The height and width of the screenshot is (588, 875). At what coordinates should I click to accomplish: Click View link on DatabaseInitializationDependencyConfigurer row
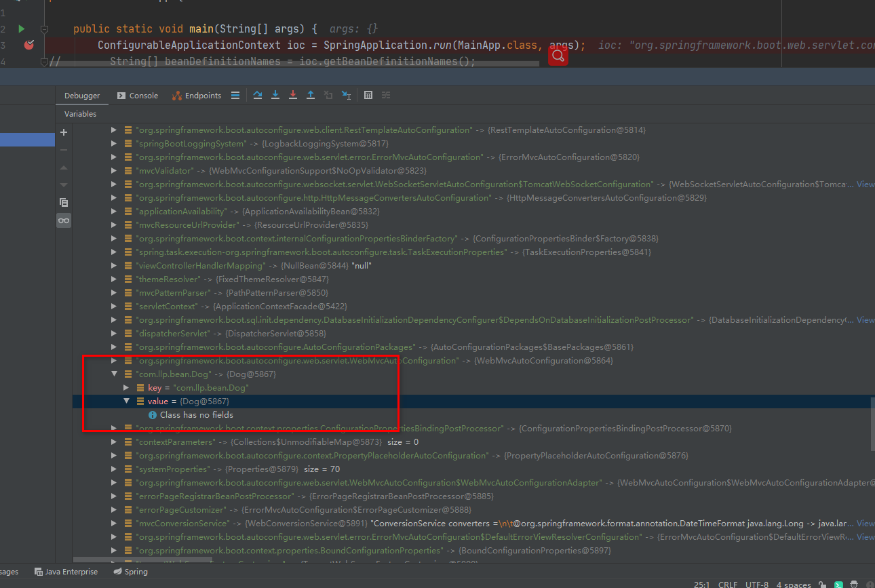coord(866,319)
